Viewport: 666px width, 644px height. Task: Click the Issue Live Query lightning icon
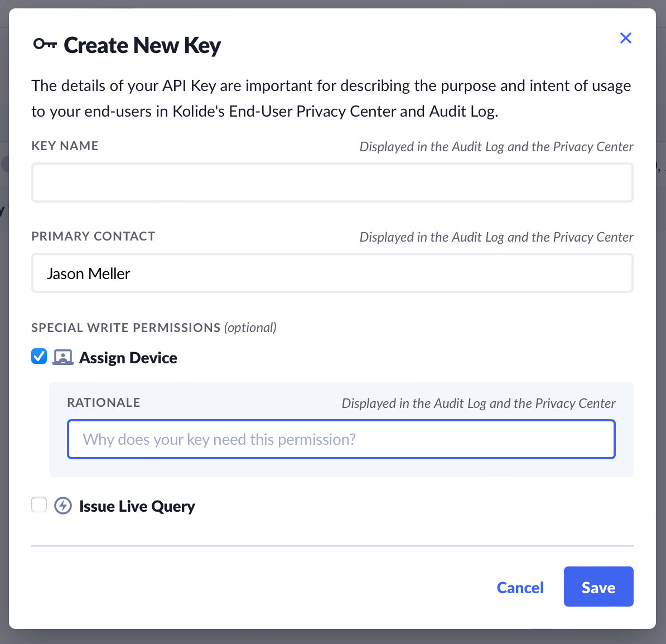point(63,506)
